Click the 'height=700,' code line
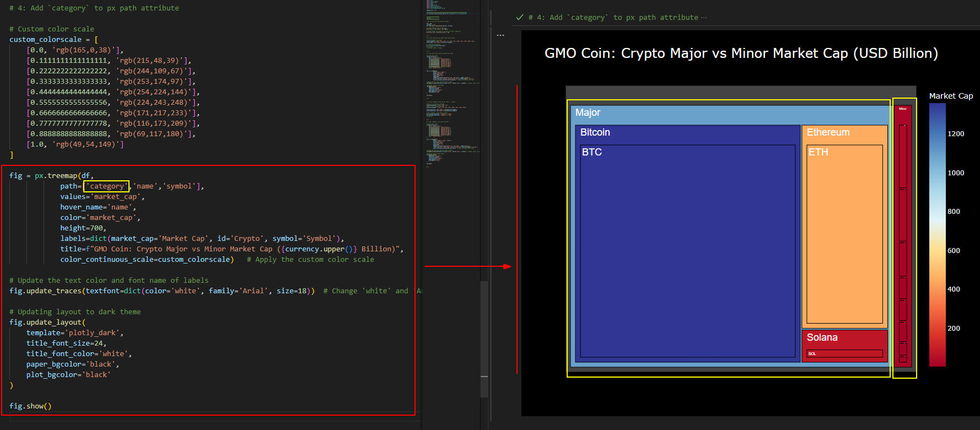The image size is (980, 430). [83, 228]
